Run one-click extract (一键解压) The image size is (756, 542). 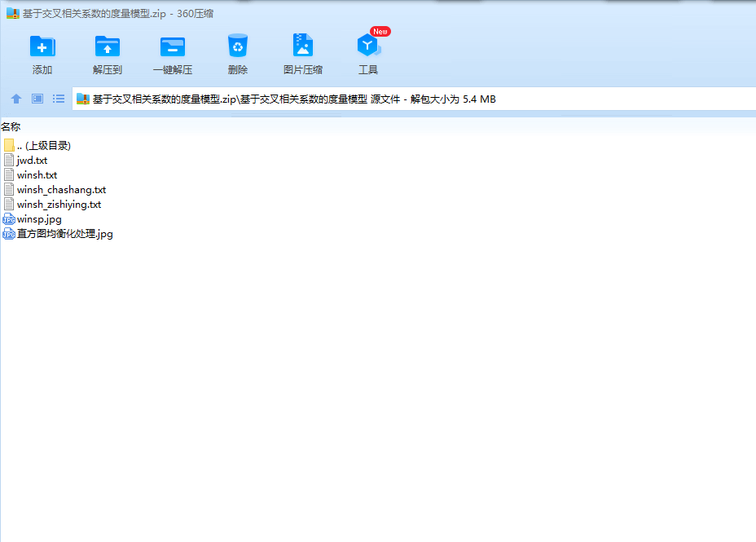point(173,47)
